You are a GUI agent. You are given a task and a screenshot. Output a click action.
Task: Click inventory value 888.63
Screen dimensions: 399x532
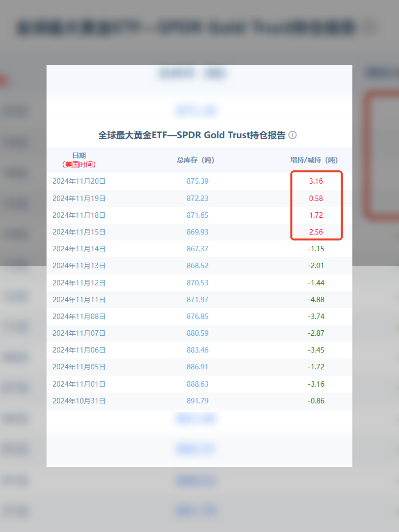(197, 384)
